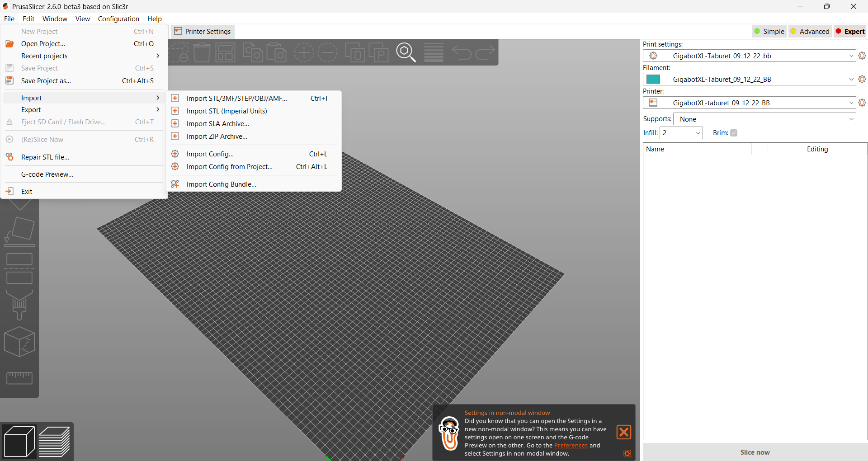Switch to sliced layers preview icon
The height and width of the screenshot is (461, 868).
[54, 442]
